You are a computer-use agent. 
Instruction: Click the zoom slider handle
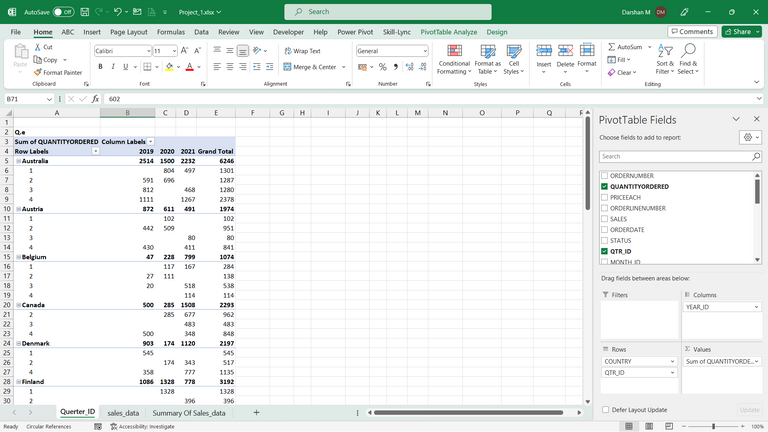pos(714,427)
